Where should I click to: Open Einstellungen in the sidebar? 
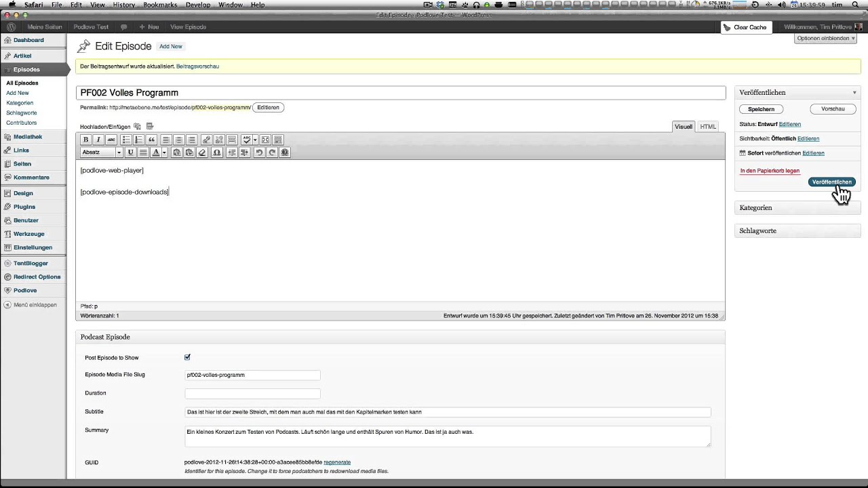pyautogui.click(x=34, y=247)
